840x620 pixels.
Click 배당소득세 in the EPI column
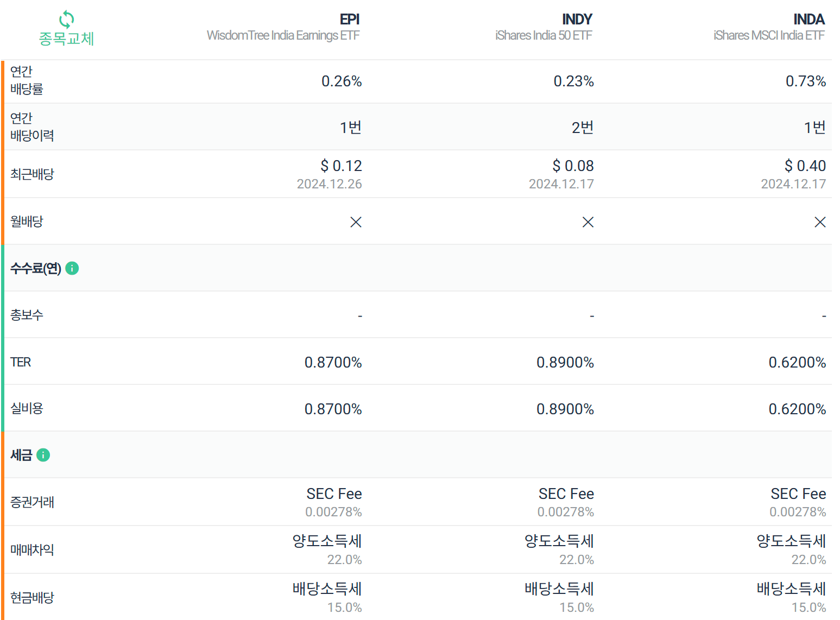[x=327, y=589]
